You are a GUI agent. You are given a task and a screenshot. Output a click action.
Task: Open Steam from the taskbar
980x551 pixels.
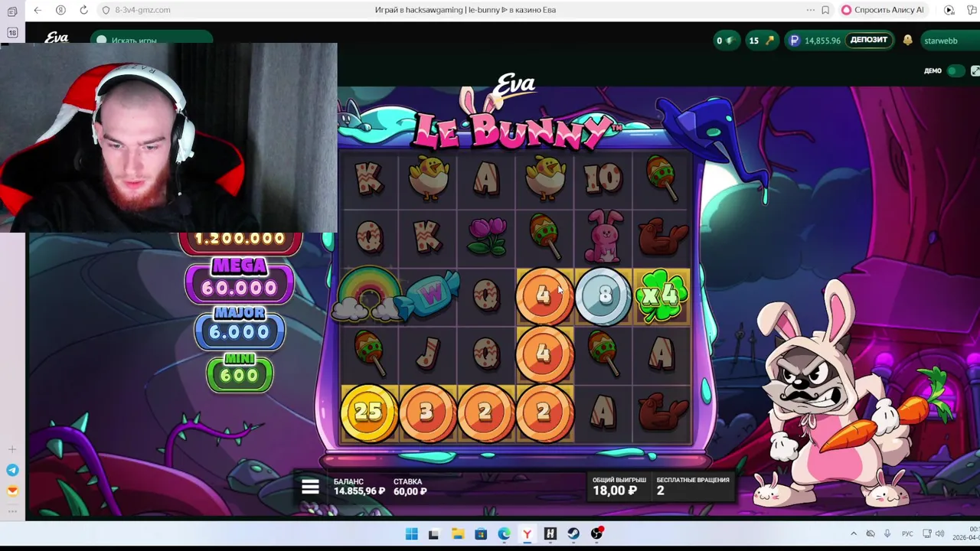[573, 533]
